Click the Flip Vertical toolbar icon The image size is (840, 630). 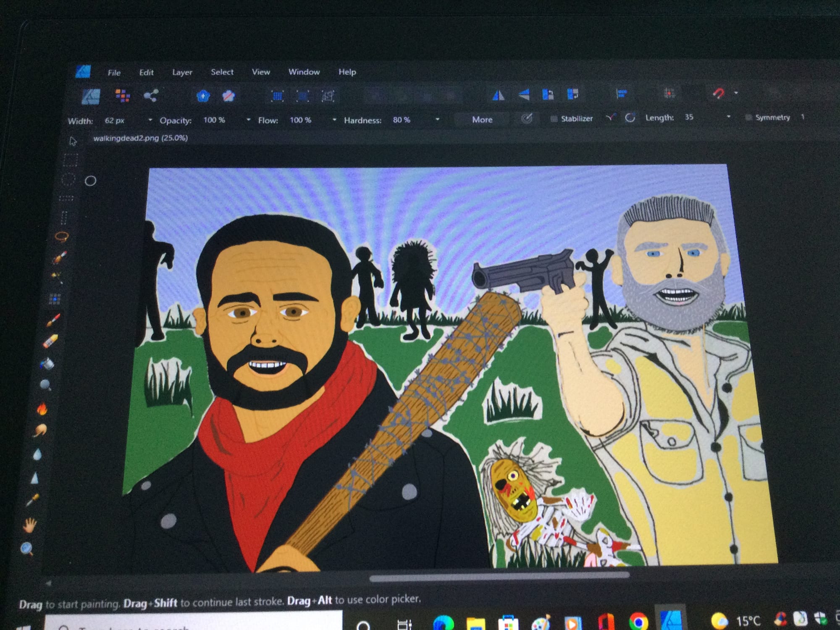click(524, 94)
